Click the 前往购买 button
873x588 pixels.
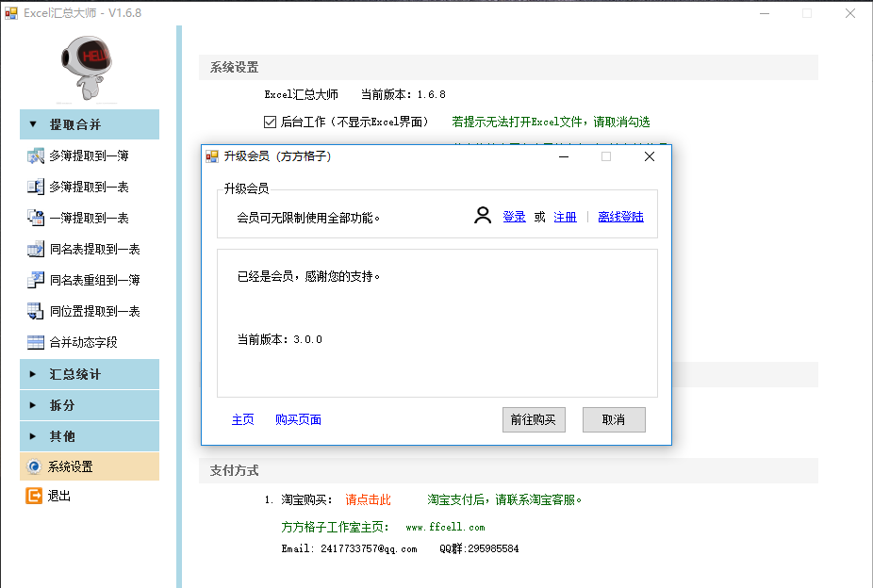pyautogui.click(x=534, y=419)
